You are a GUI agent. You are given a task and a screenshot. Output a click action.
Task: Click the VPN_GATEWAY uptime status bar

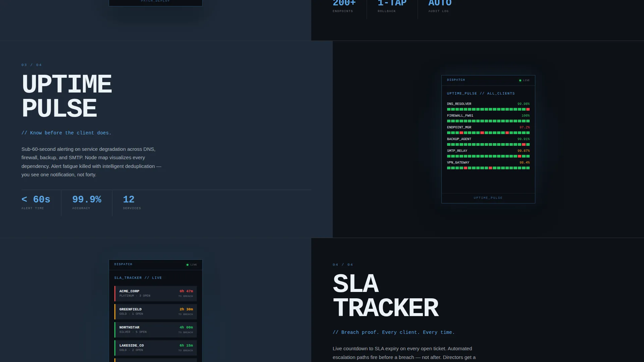(x=488, y=168)
